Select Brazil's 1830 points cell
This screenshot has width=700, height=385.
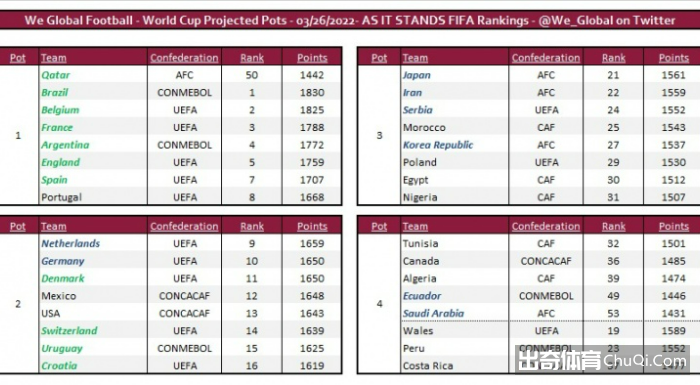pos(312,92)
